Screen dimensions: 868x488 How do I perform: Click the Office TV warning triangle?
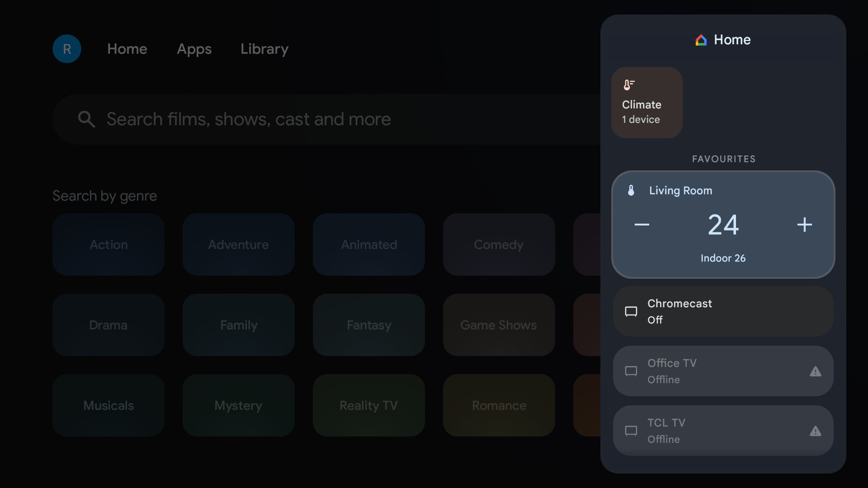pos(815,371)
